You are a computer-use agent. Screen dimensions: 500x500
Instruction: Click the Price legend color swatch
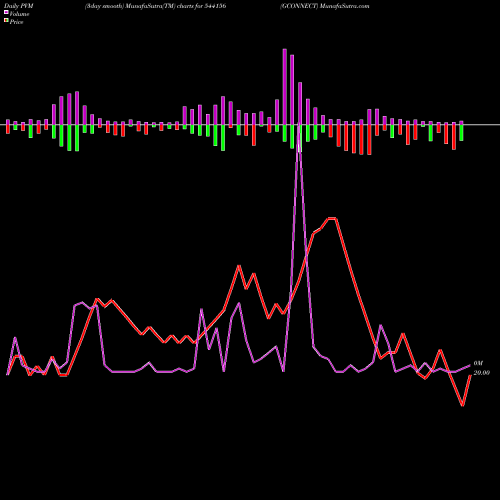(x=6, y=21)
